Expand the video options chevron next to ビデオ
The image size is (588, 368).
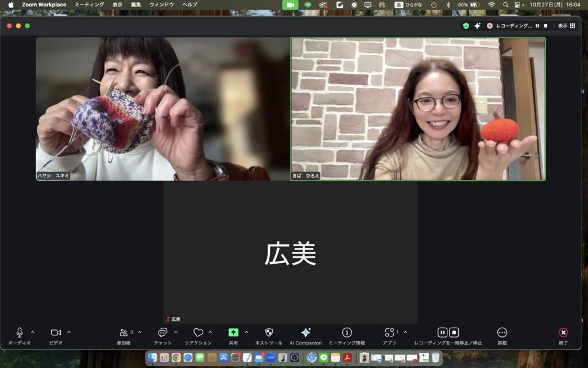pyautogui.click(x=69, y=332)
